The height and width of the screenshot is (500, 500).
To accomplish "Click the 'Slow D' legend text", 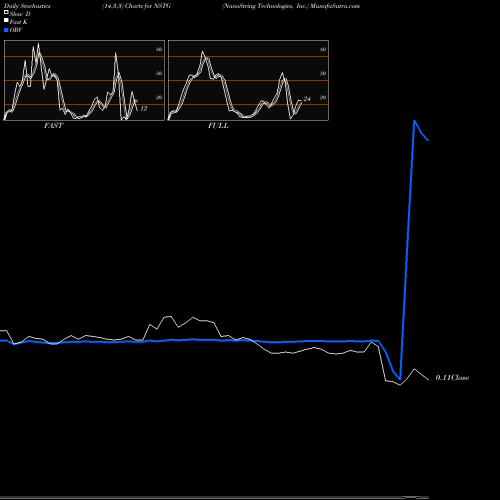I will (20, 14).
